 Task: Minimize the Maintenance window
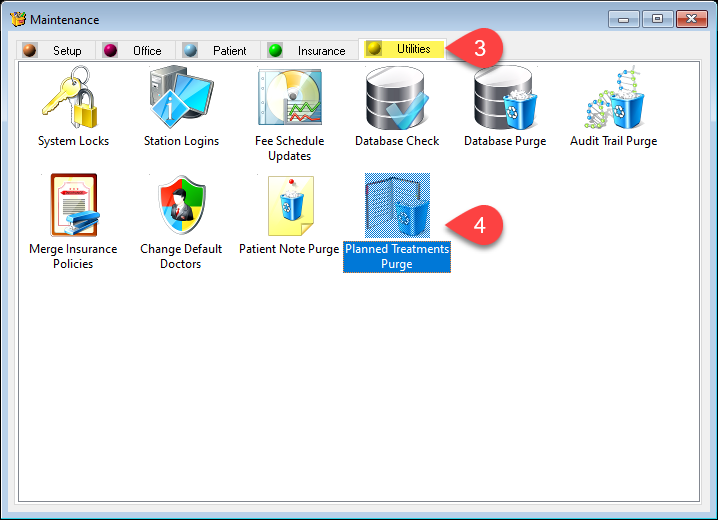pos(624,20)
